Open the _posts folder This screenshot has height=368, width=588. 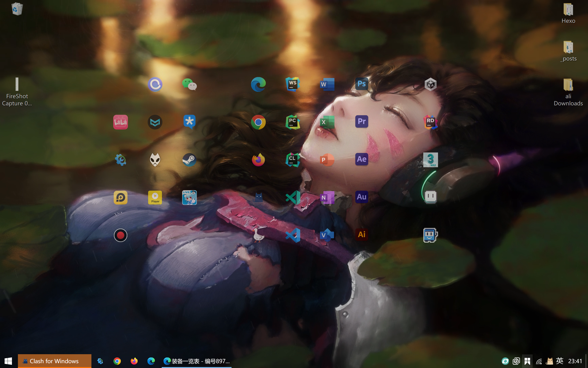568,51
